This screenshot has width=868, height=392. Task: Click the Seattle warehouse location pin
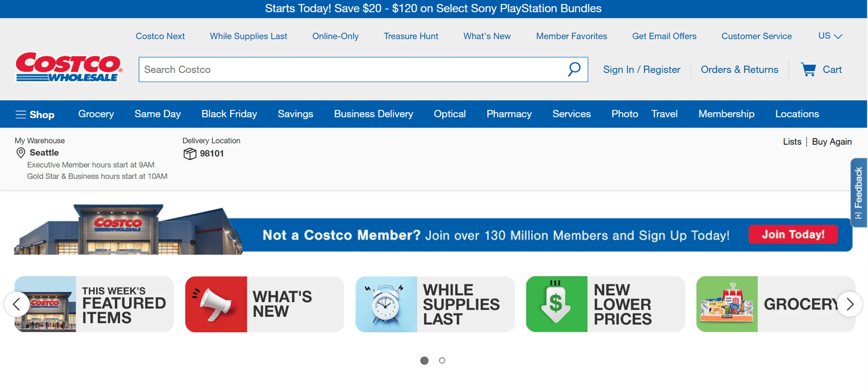coord(21,153)
